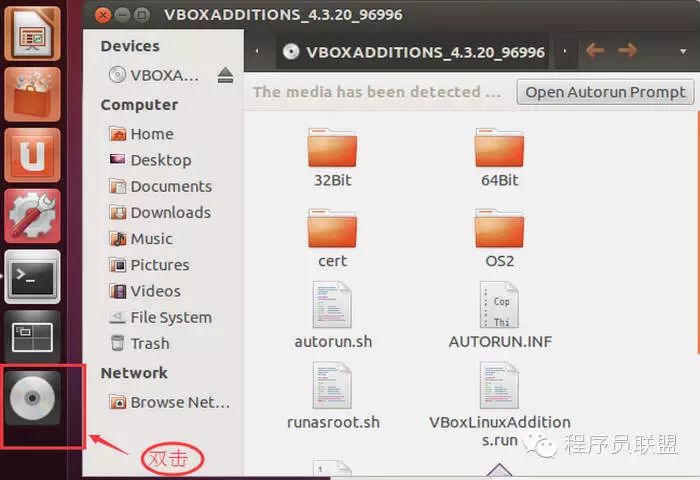Viewport: 700px width, 480px height.
Task: Select the runasroot.sh file
Action: (x=333, y=396)
